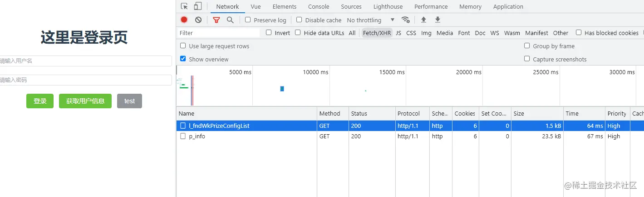Screen dimensions: 644x197
Task: Select the All request type filter
Action: click(x=352, y=33)
